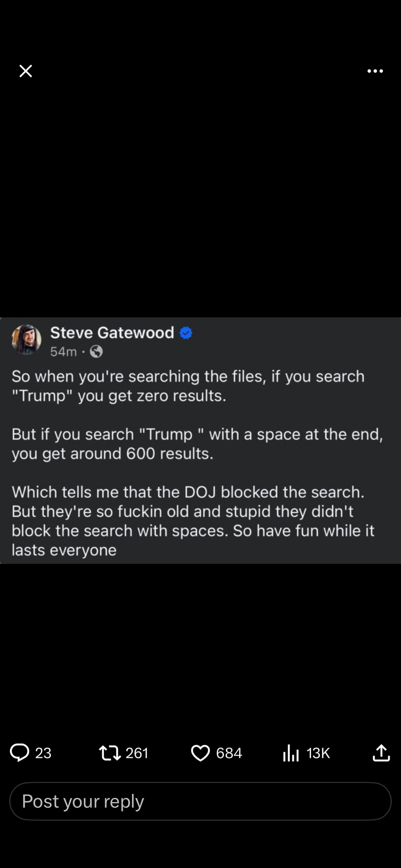Click the globe public visibility icon
The width and height of the screenshot is (401, 868).
click(x=96, y=352)
